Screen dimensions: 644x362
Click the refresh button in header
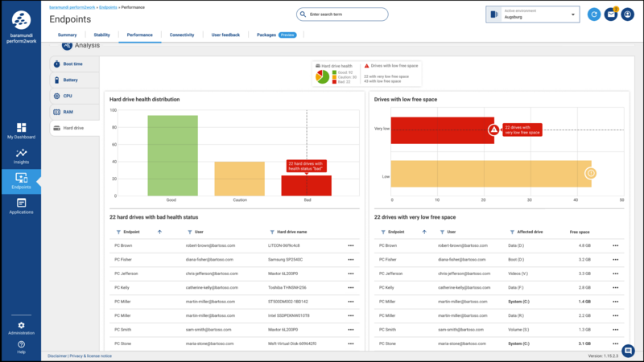pyautogui.click(x=594, y=14)
